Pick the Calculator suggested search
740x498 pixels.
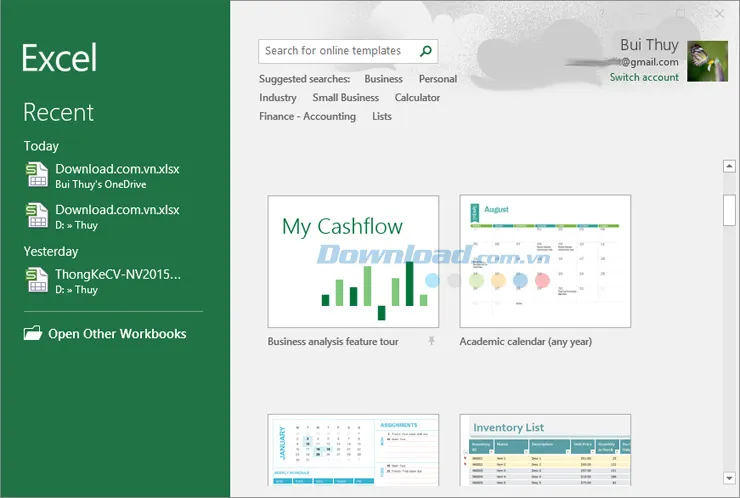[417, 98]
